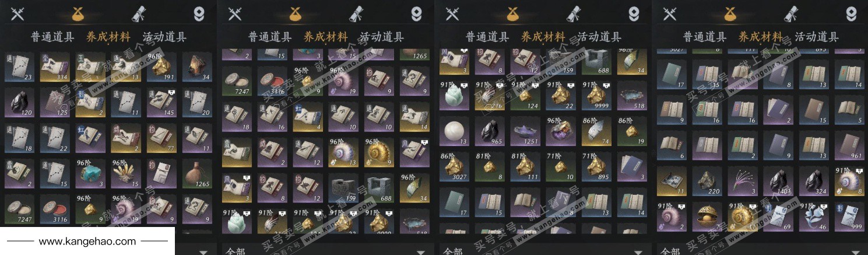Viewport: 868px width, 255px height.
Task: Open the crossed swords equipment tab in leftmost panel
Action: pyautogui.click(x=17, y=14)
